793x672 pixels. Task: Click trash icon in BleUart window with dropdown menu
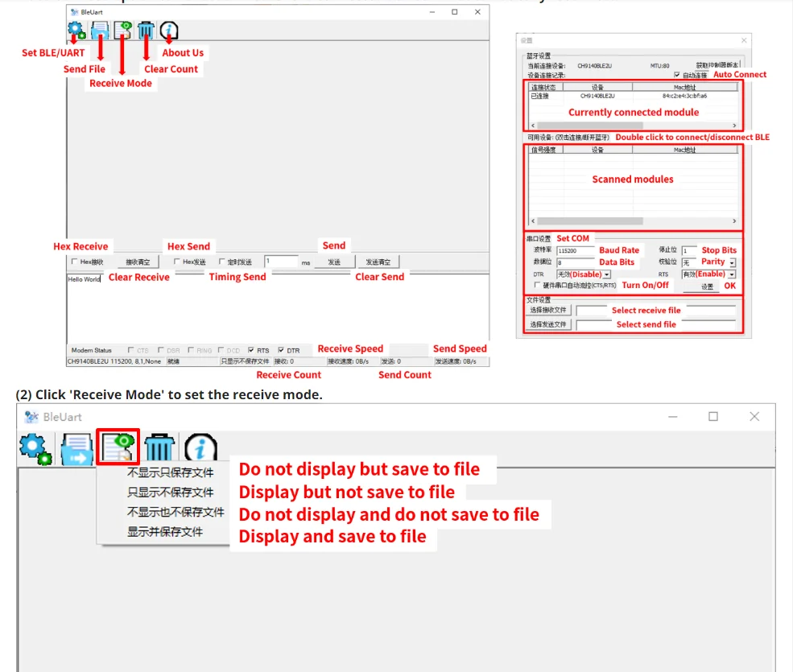tap(159, 447)
